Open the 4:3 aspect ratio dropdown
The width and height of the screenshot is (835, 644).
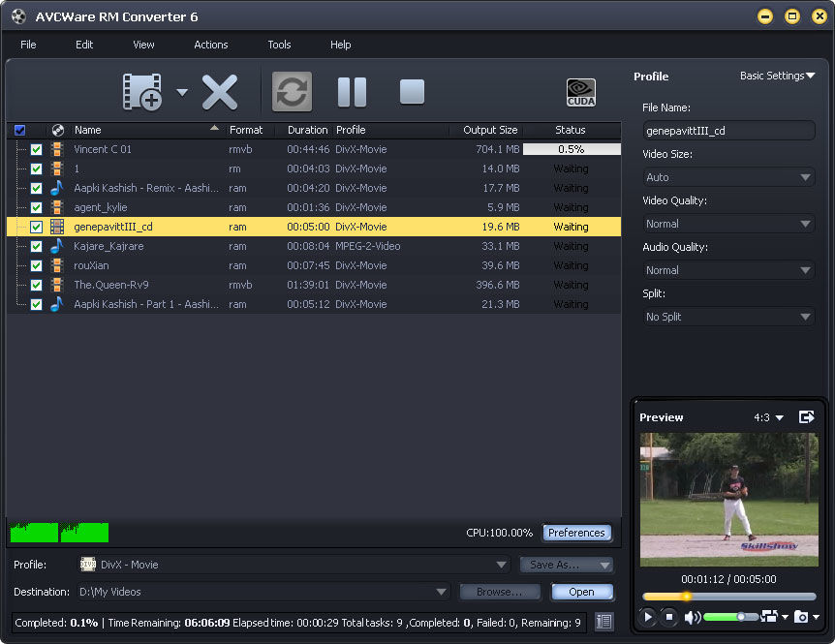click(769, 417)
